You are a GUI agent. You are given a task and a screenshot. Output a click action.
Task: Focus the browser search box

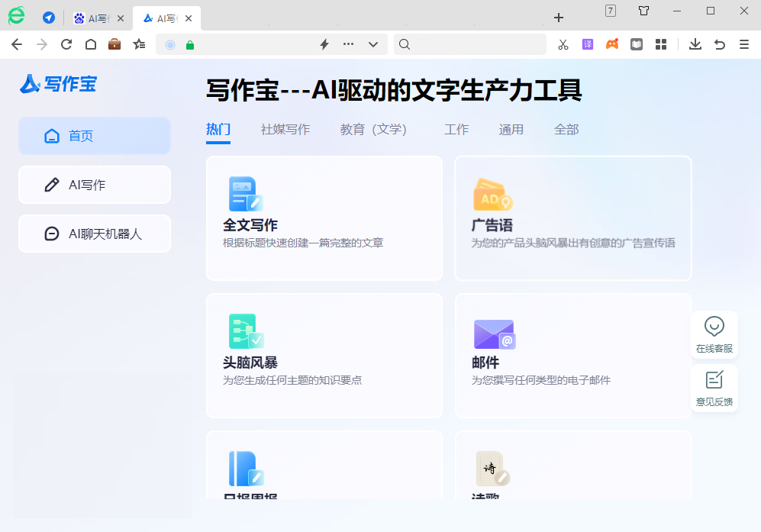click(469, 45)
